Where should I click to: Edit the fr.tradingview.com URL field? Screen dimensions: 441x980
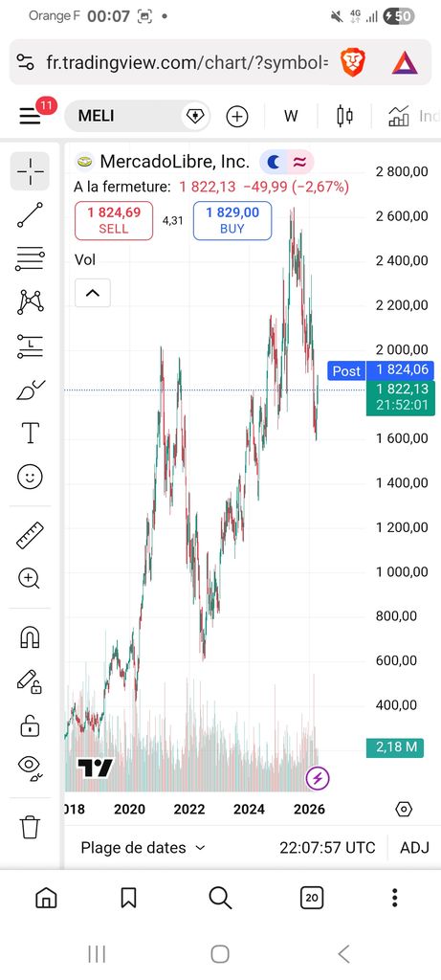pyautogui.click(x=187, y=62)
